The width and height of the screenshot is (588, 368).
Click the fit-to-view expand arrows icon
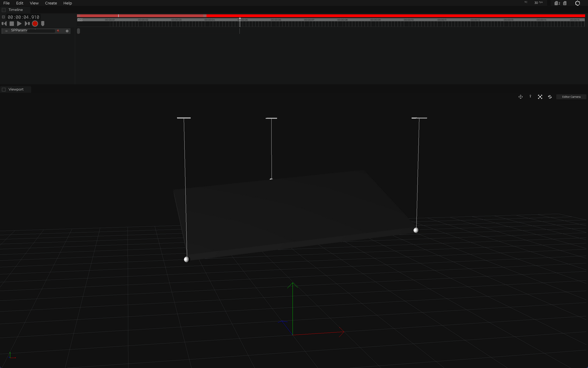click(x=540, y=97)
